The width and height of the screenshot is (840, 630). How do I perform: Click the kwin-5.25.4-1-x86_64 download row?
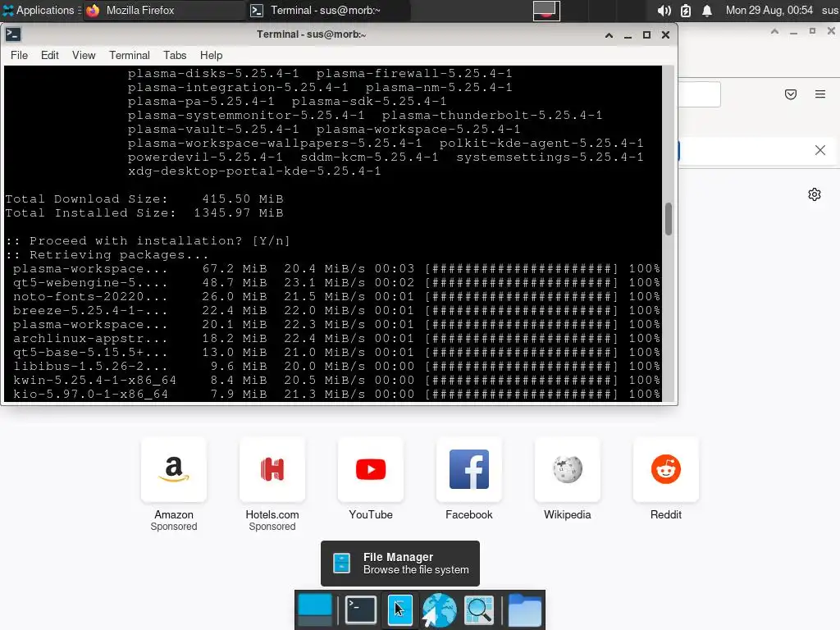[336, 381]
